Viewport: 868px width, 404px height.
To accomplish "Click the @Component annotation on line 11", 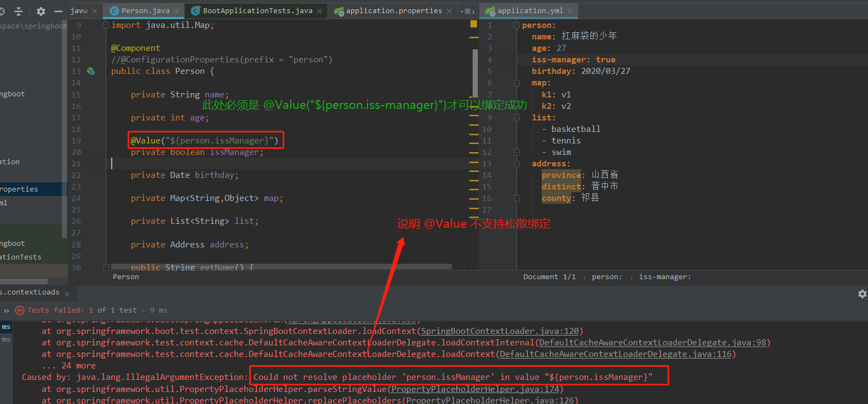I will click(136, 48).
